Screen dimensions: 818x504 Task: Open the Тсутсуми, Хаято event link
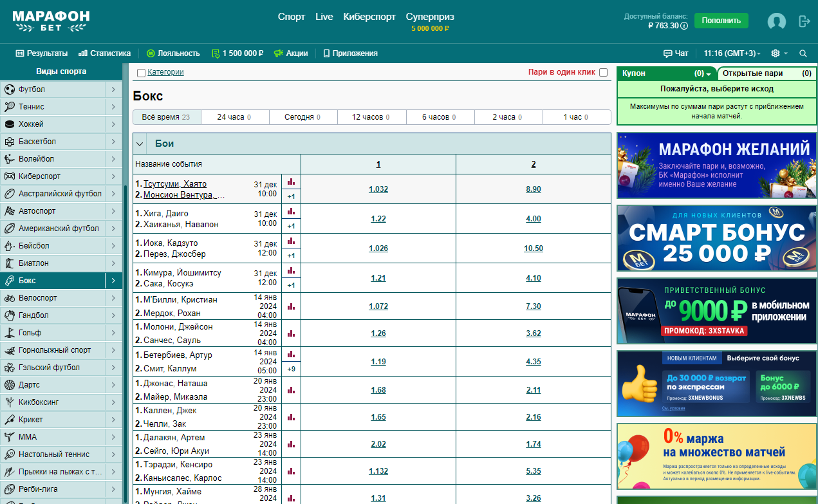pos(175,184)
